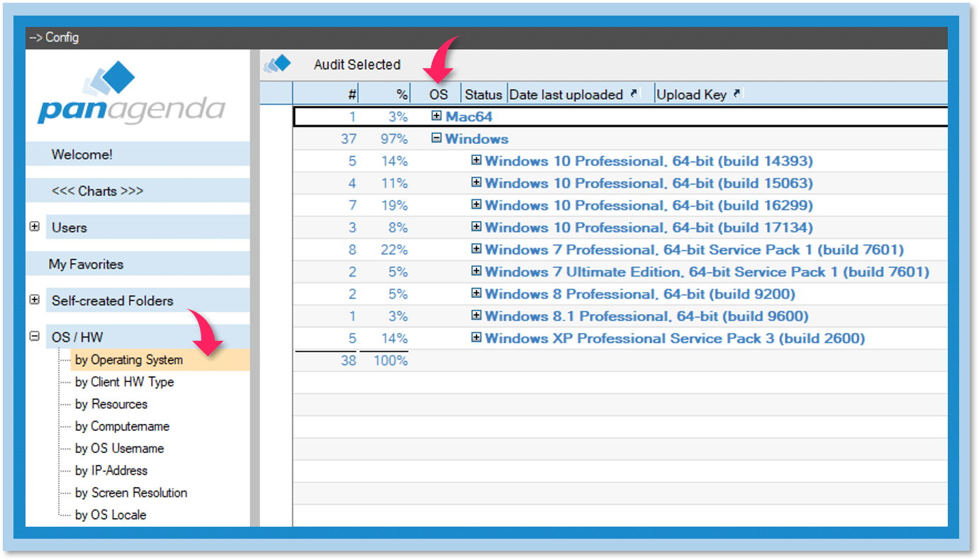The width and height of the screenshot is (979, 560).
Task: Open My Favorites in the sidebar
Action: click(86, 264)
